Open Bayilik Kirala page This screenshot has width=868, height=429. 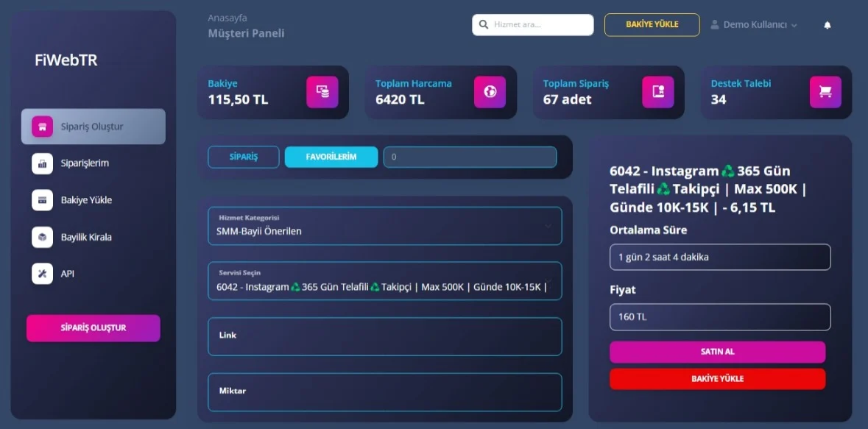86,237
